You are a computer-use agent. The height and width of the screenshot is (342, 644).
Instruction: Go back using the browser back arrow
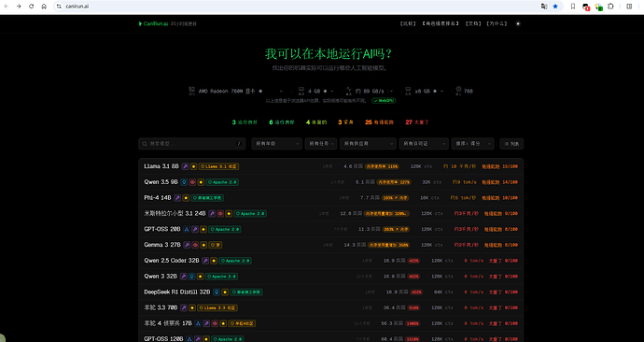(x=7, y=7)
